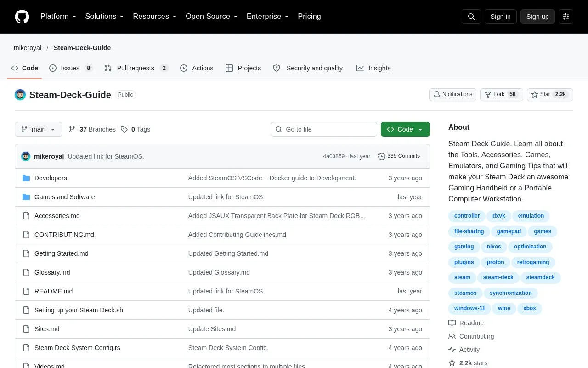Select the proton topic tag
Screen dimensions: 588x368
click(x=496, y=262)
